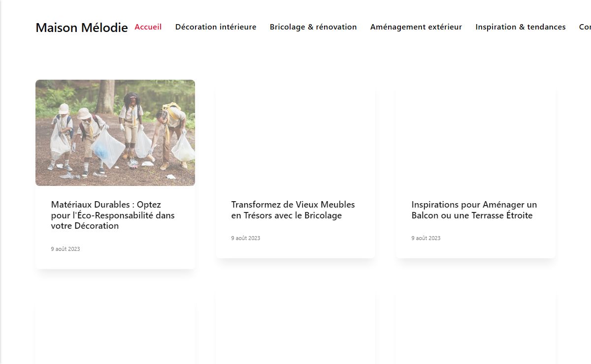Open the Décoration intérieure menu

216,27
